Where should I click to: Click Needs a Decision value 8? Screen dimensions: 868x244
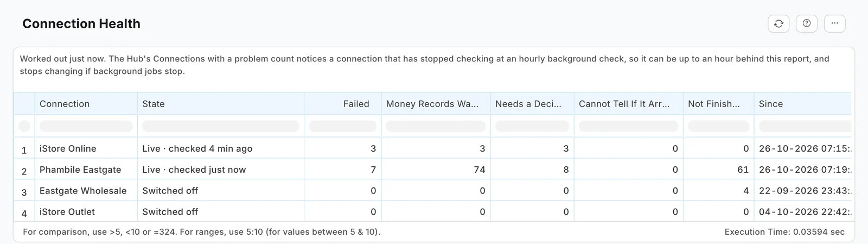[532, 170]
